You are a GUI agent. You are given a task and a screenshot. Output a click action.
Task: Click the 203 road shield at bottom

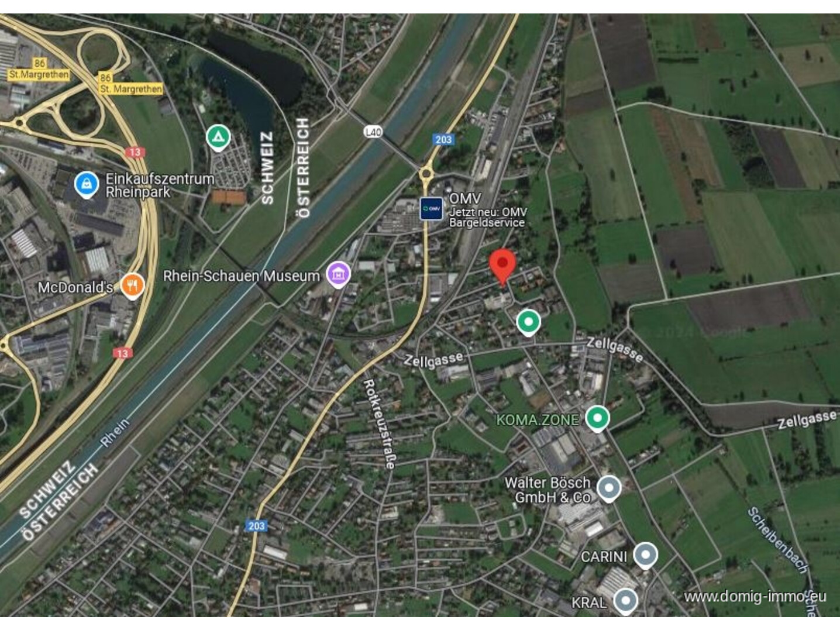[x=256, y=525]
